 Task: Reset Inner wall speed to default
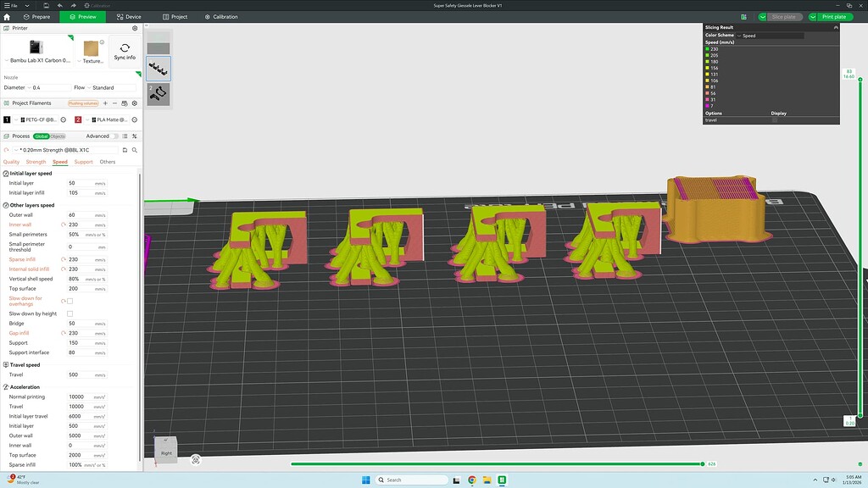pos(63,225)
